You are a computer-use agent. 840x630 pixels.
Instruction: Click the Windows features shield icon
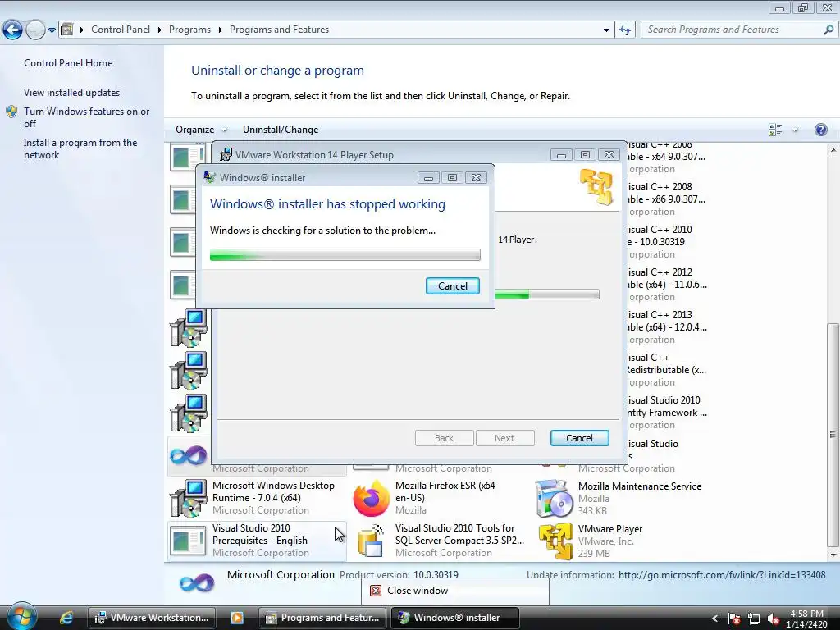click(x=11, y=112)
